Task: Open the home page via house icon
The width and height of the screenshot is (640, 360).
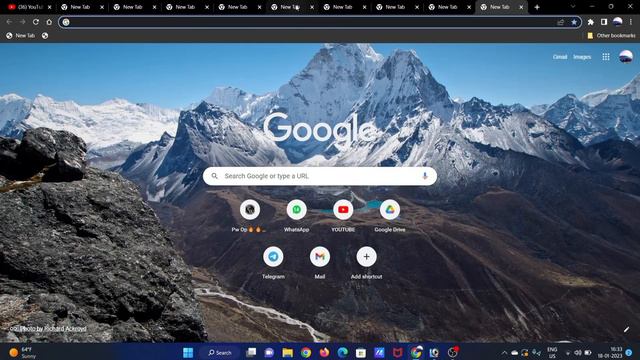Action: [49, 22]
